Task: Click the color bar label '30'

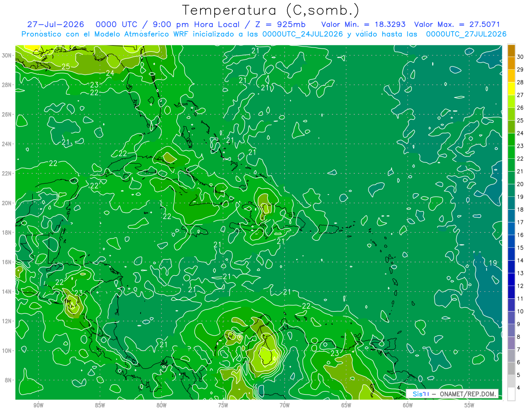Action: 520,57
